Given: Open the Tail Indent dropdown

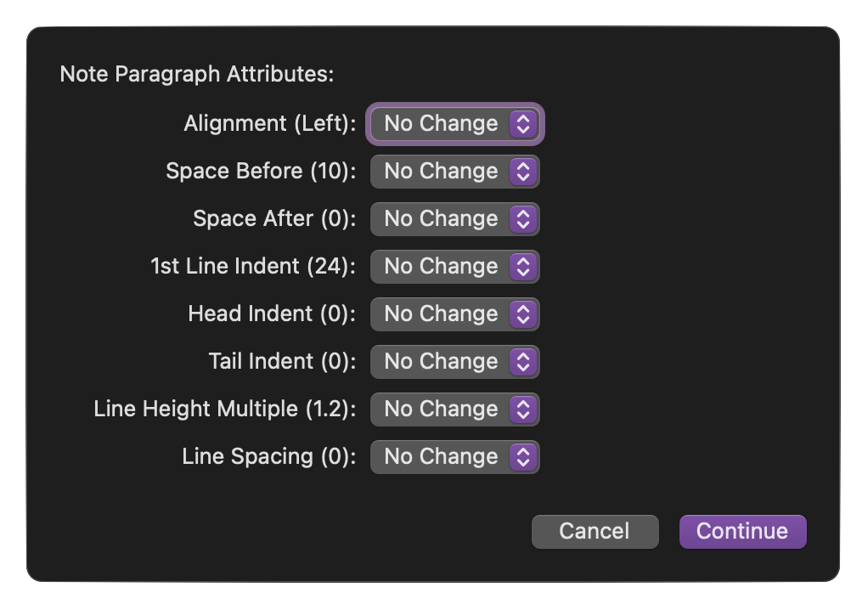Looking at the screenshot, I should (x=454, y=362).
